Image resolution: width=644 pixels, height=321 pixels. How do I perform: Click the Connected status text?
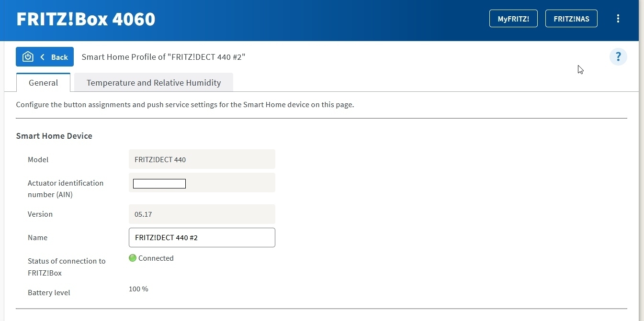click(x=156, y=258)
